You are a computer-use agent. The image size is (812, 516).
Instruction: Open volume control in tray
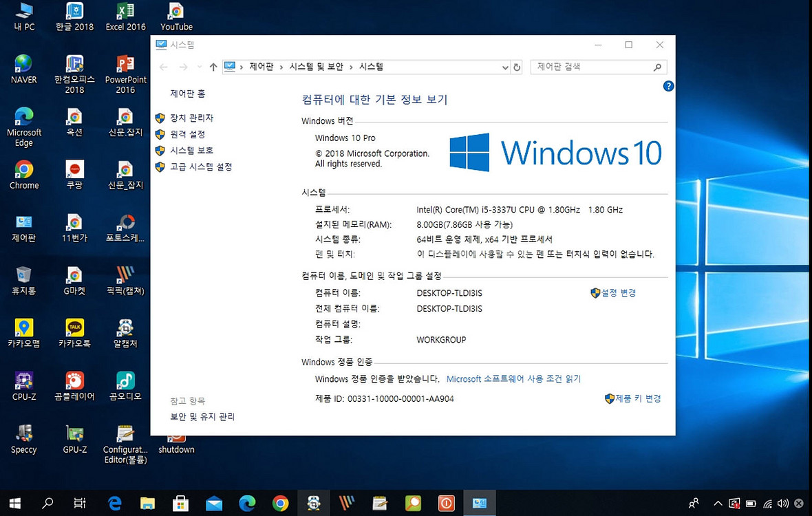pos(783,503)
